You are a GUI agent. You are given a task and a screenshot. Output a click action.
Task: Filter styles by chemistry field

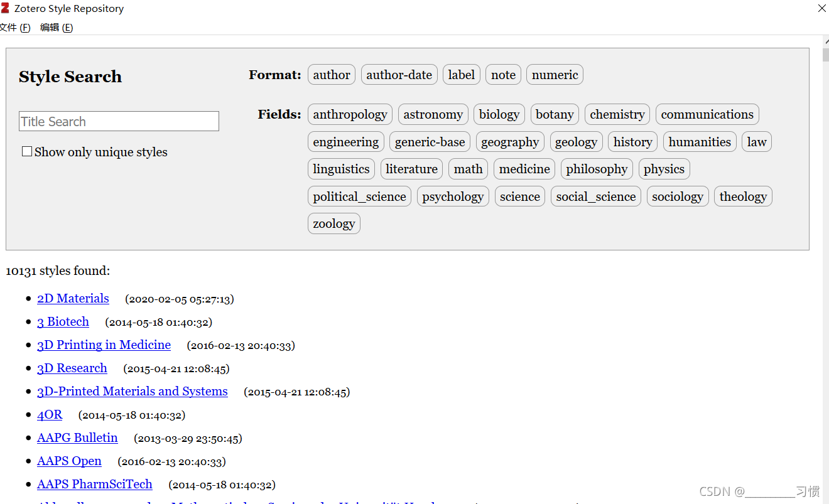point(617,114)
